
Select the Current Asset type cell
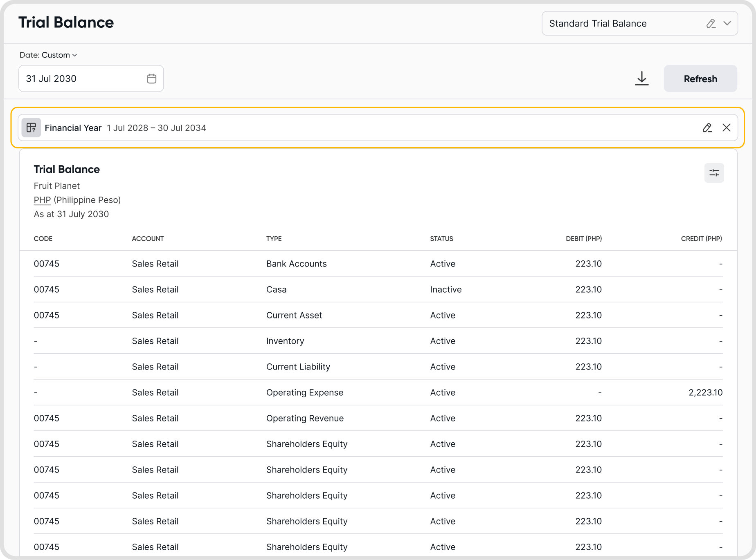point(294,316)
